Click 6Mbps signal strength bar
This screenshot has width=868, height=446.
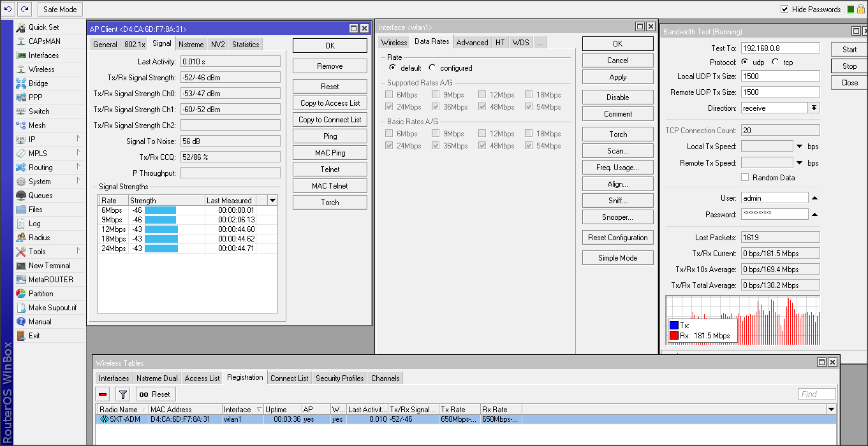(160, 210)
